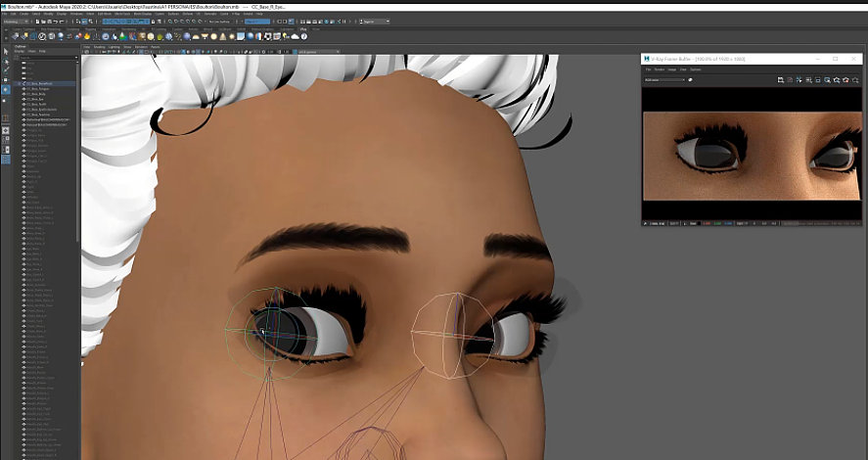868x460 pixels.
Task: Click teapot render icon in Frame Buffer
Action: 855,79
